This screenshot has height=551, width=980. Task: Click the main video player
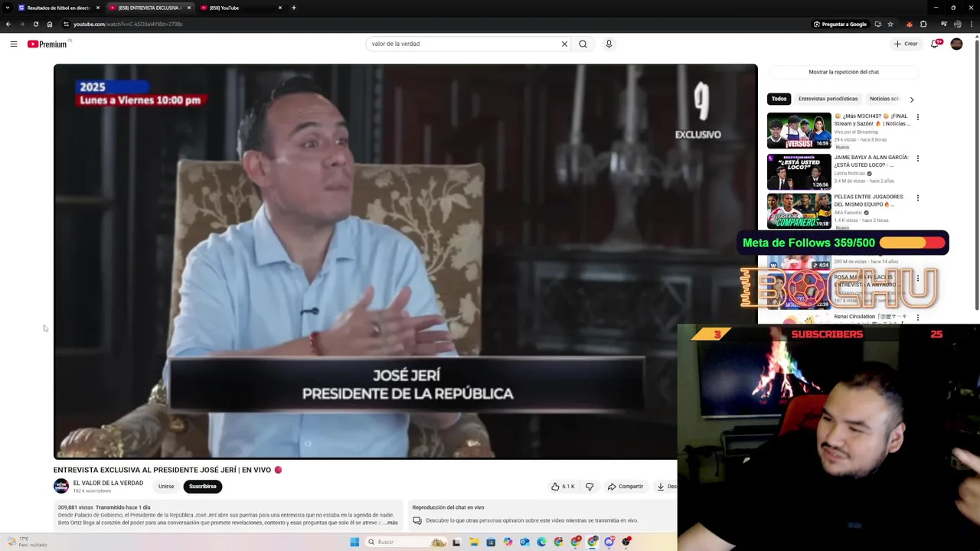click(405, 261)
